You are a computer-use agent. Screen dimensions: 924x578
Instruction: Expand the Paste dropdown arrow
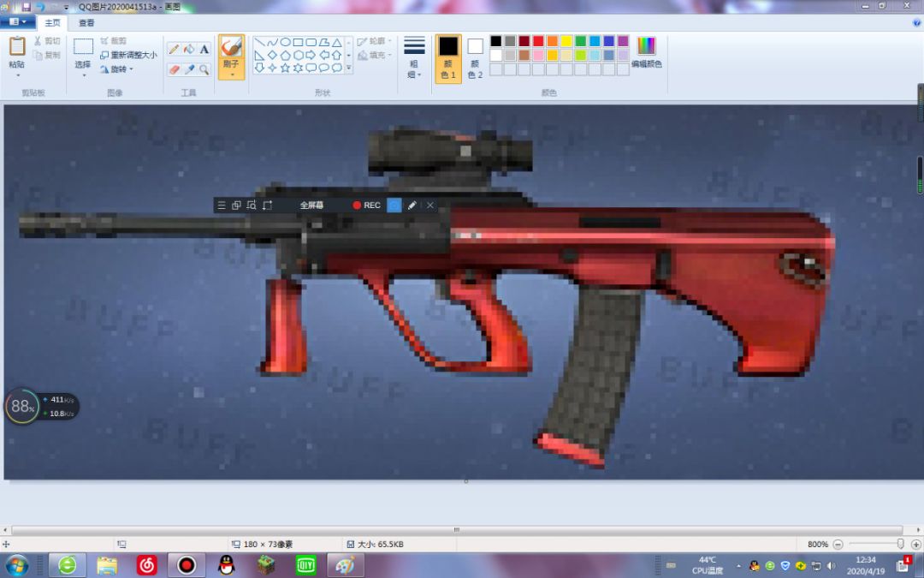click(x=17, y=75)
